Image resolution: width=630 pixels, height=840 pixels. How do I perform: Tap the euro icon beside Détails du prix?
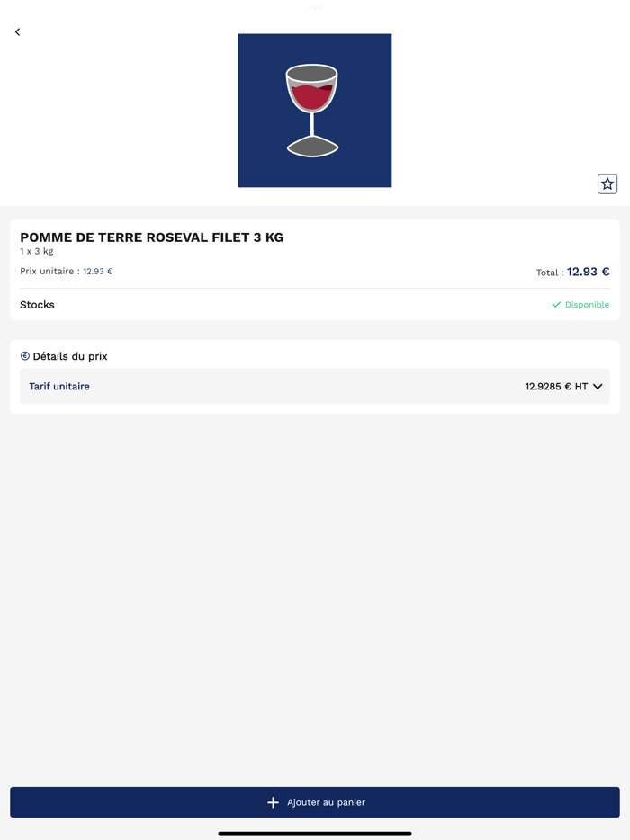tap(25, 356)
